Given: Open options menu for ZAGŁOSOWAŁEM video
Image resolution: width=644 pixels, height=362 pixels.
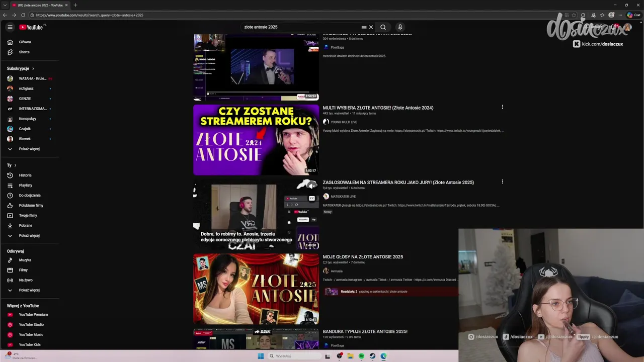Looking at the screenshot, I should (502, 182).
